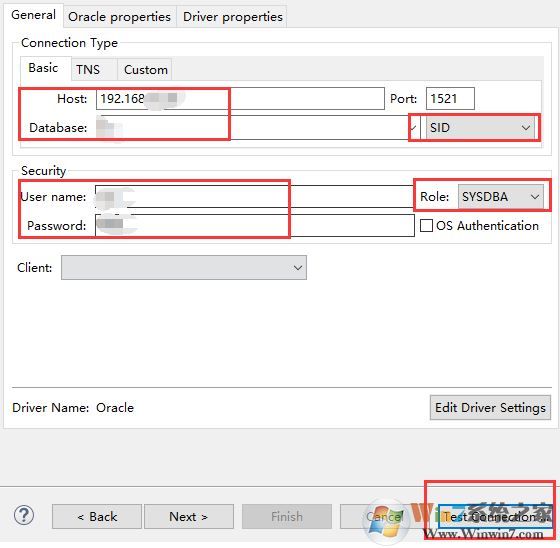Click the Port number field

[450, 99]
